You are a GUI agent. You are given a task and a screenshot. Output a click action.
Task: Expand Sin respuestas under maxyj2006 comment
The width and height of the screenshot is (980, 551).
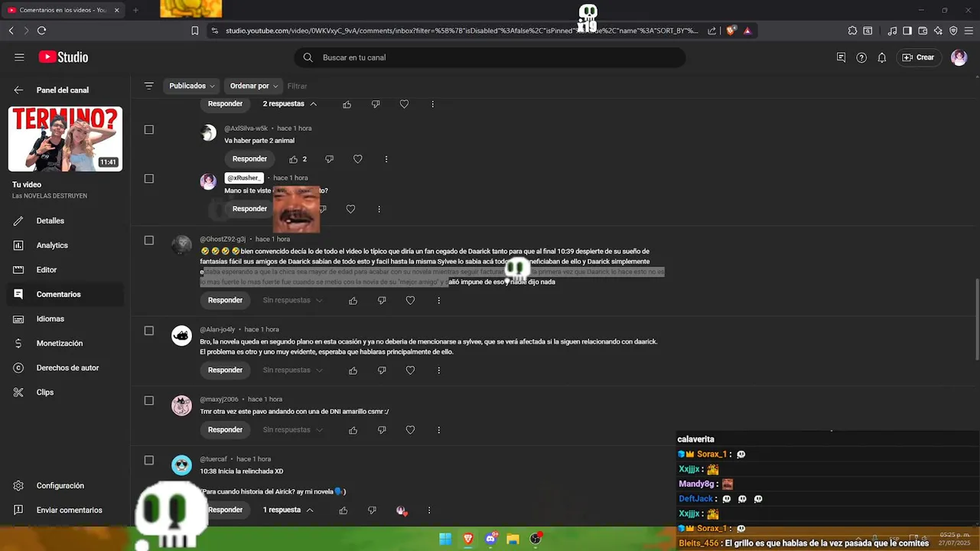(x=292, y=429)
